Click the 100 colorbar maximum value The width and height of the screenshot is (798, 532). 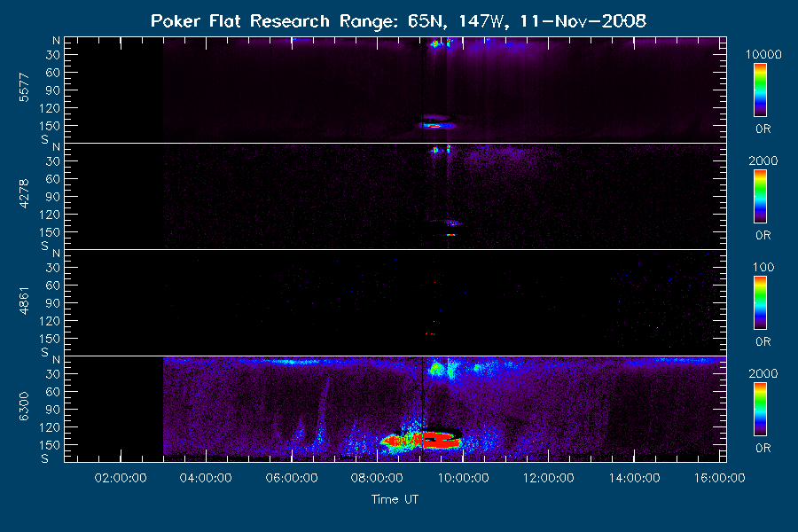763,267
